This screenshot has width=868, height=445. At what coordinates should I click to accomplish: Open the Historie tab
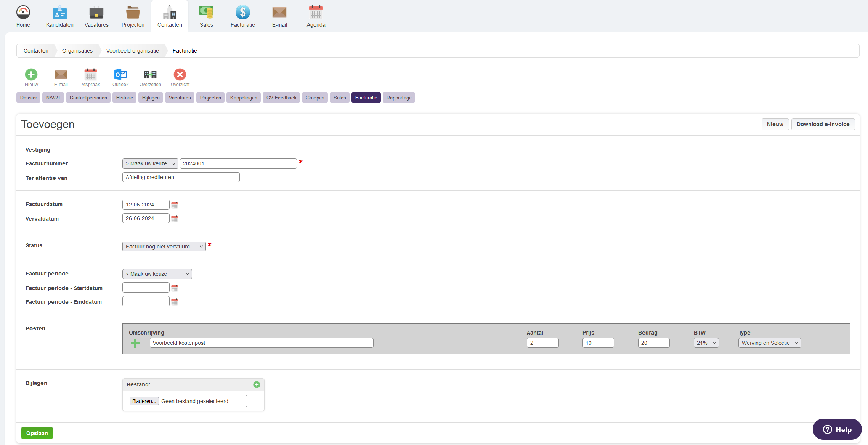125,98
